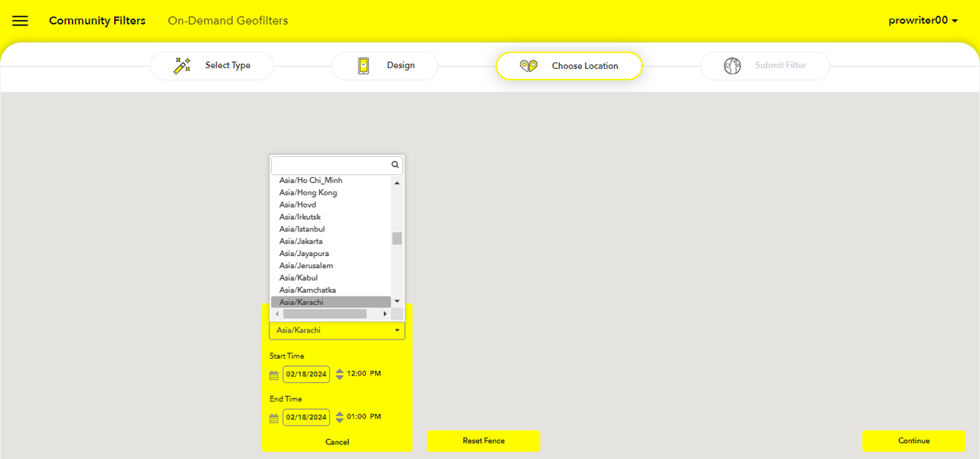
Task: Click the Reset Fence button
Action: [483, 441]
